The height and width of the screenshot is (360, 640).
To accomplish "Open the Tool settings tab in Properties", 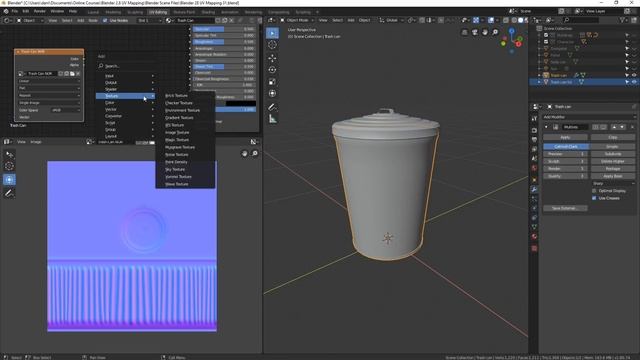I will [534, 119].
